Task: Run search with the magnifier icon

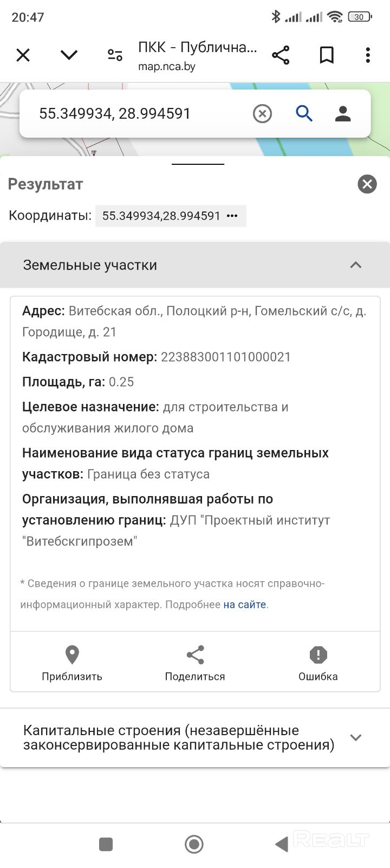Action: pos(304,114)
